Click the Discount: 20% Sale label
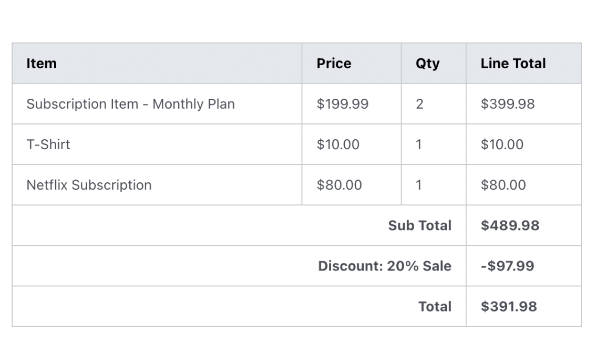 pyautogui.click(x=384, y=266)
